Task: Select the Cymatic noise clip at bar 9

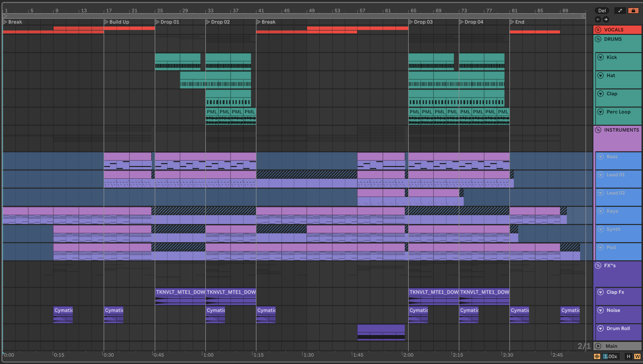Action: tap(63, 315)
